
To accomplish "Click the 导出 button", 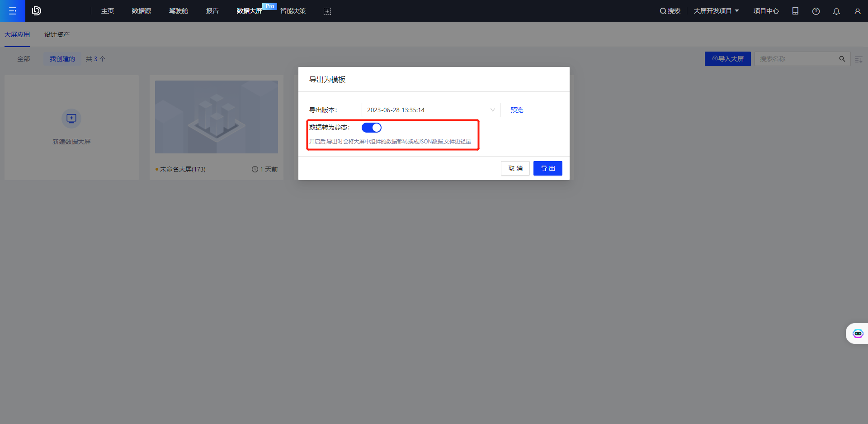I will coord(547,168).
